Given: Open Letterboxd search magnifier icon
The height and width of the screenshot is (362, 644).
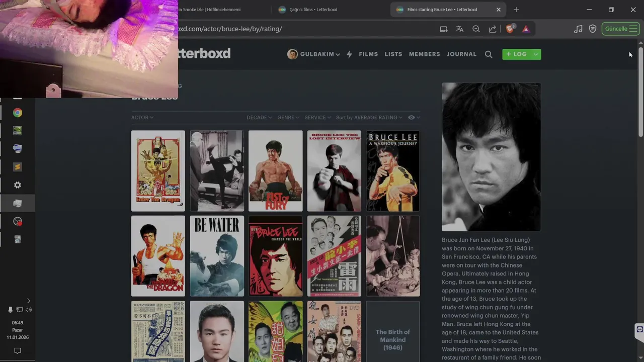Looking at the screenshot, I should click(x=489, y=54).
